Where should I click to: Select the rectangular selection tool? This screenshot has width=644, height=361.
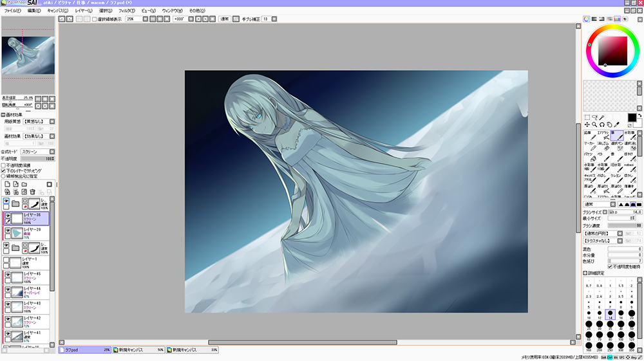(x=587, y=118)
